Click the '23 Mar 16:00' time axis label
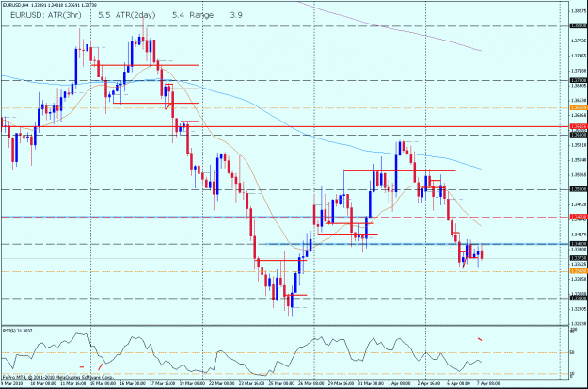Image resolution: width=588 pixels, height=389 pixels. [252, 383]
